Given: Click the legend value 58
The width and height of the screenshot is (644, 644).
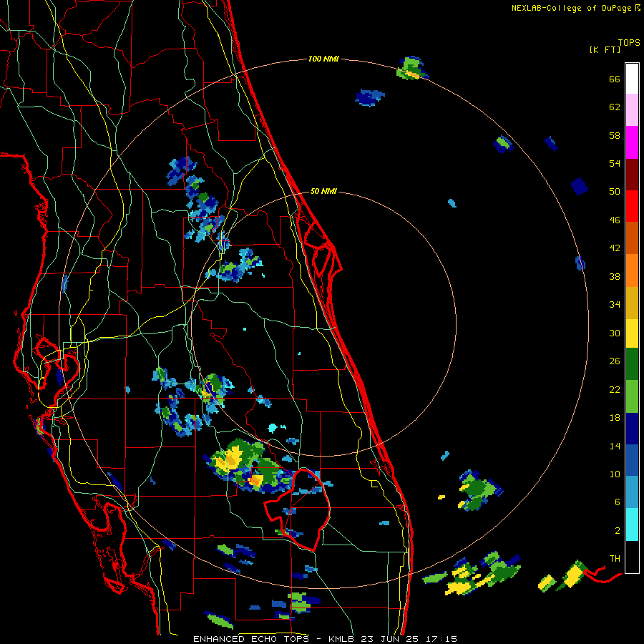Looking at the screenshot, I should [615, 135].
